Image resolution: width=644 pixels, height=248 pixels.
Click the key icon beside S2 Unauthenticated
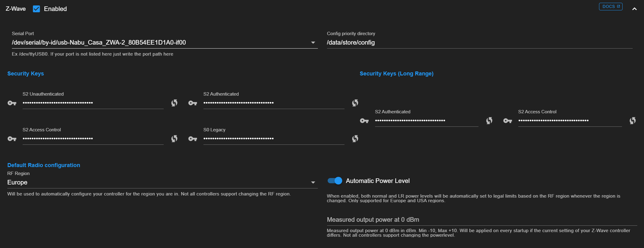[x=12, y=103]
